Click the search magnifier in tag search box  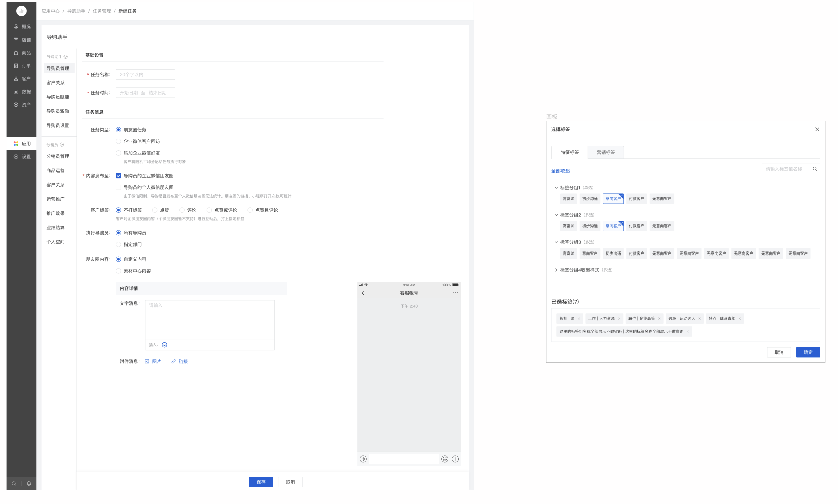(x=815, y=169)
